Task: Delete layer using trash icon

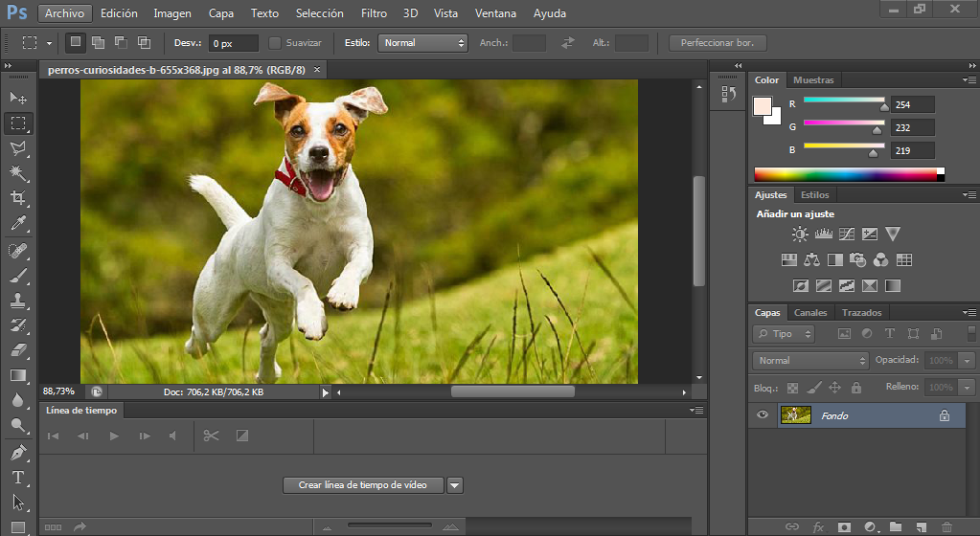Action: pyautogui.click(x=946, y=527)
